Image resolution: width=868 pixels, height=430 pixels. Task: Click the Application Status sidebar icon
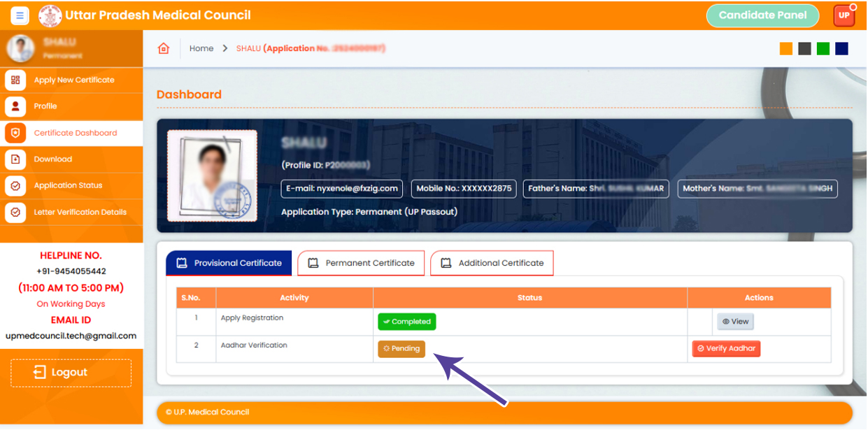(15, 186)
